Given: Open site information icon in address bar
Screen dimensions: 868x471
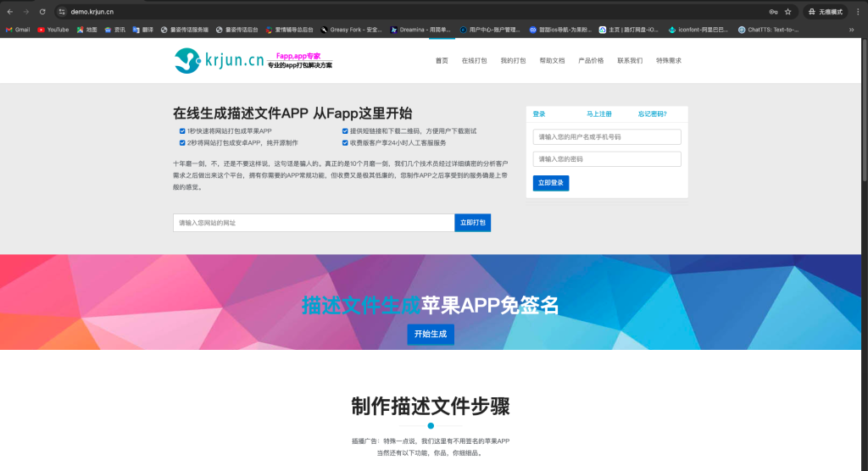Looking at the screenshot, I should point(62,12).
